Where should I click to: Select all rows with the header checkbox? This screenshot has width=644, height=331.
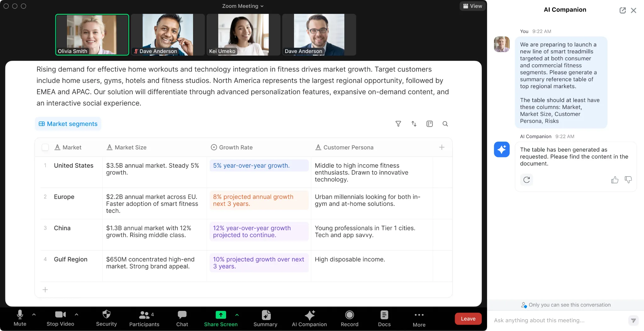pos(45,147)
